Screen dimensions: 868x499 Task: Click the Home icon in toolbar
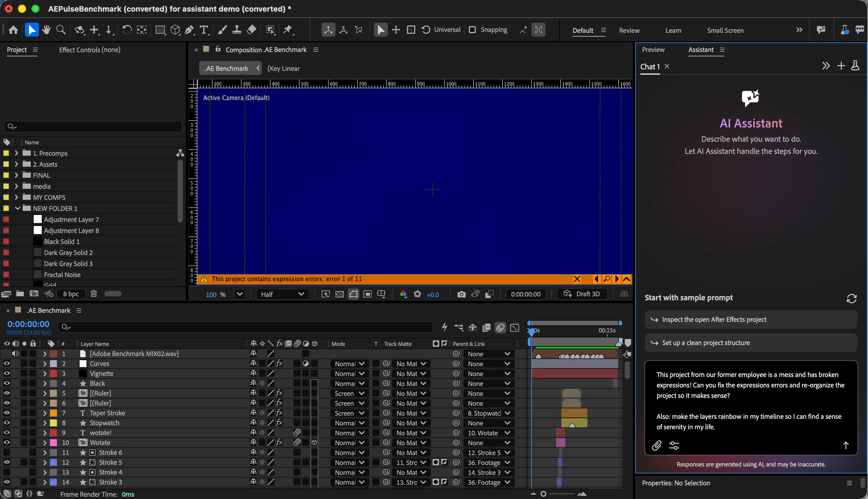(x=13, y=30)
